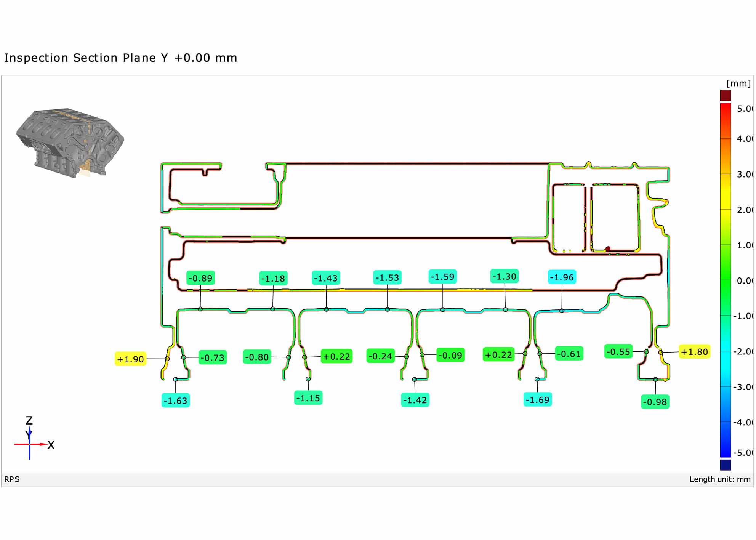This screenshot has height=540, width=756.
Task: Click the -0.55 deviation annotation
Action: [x=618, y=351]
